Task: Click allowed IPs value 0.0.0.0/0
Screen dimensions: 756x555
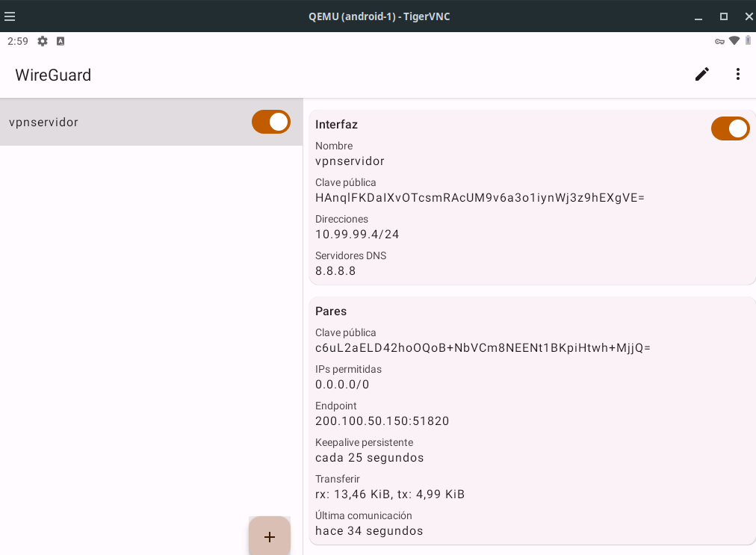Action: click(x=342, y=384)
